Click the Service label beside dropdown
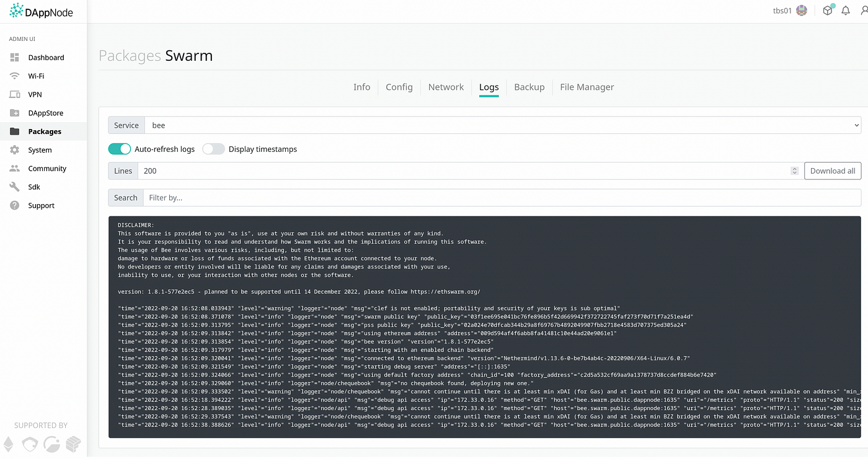Viewport: 868px width, 459px height. pyautogui.click(x=126, y=125)
